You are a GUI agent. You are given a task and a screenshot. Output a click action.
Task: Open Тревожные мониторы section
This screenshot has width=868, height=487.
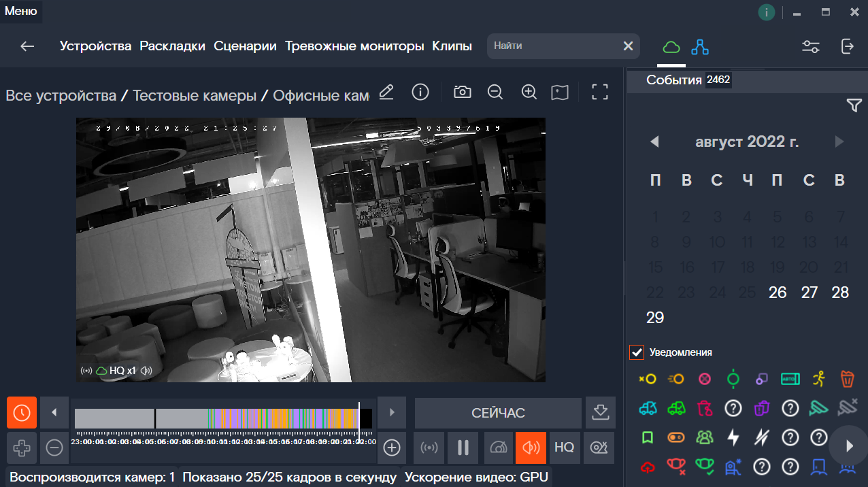[x=354, y=46]
